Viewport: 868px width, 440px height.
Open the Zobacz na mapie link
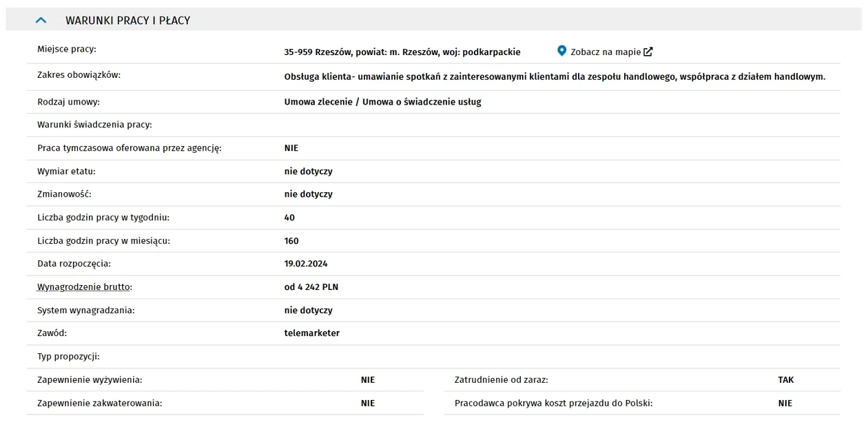click(x=606, y=52)
